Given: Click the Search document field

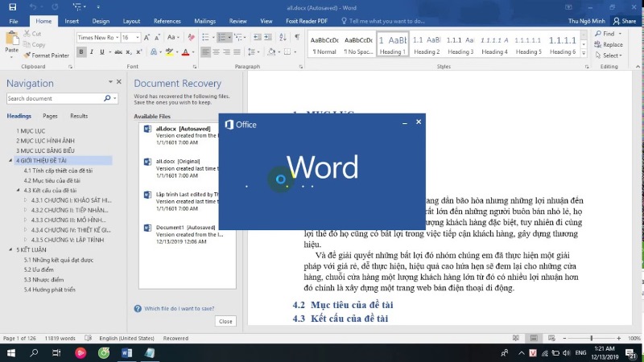Looking at the screenshot, I should (x=54, y=98).
